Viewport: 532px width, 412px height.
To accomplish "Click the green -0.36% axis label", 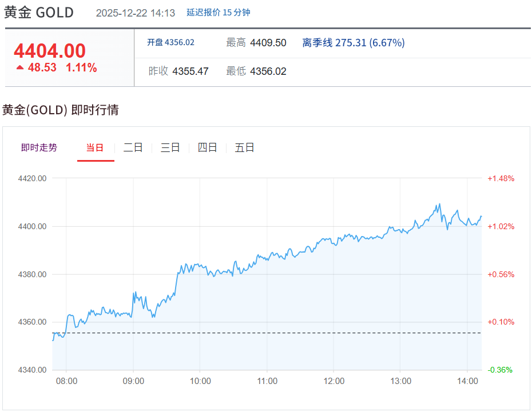I will (x=501, y=370).
